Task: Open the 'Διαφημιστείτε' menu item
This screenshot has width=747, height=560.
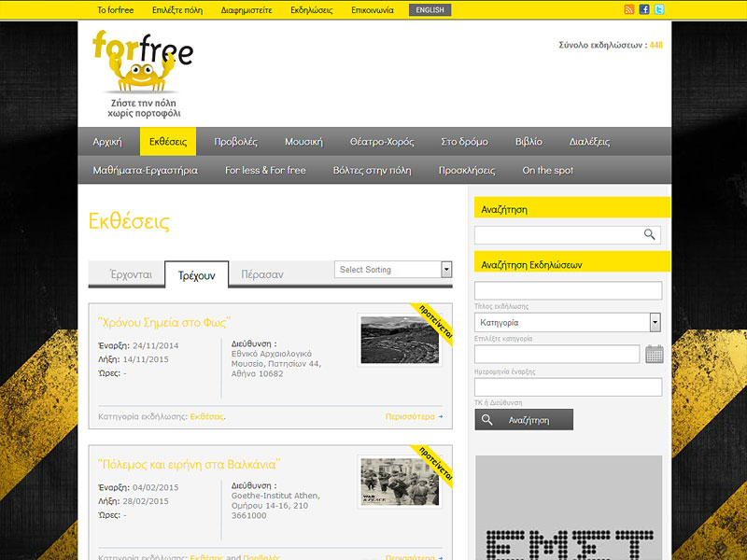Action: (x=247, y=10)
